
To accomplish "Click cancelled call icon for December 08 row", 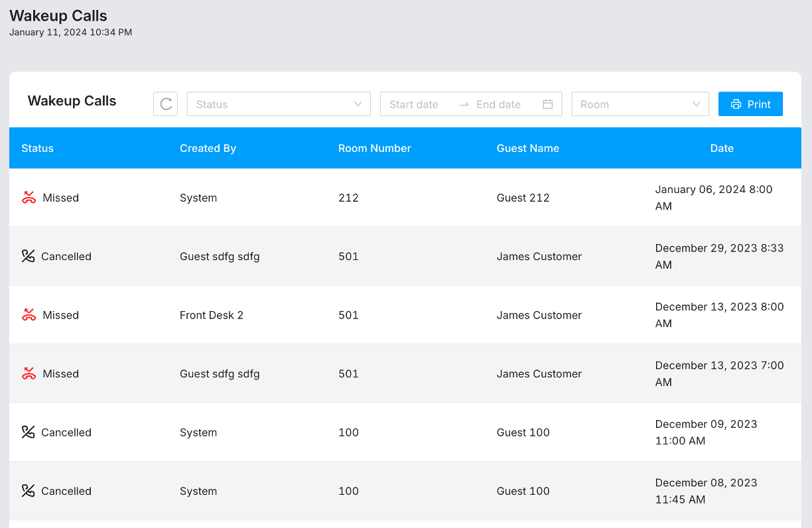I will pos(28,491).
